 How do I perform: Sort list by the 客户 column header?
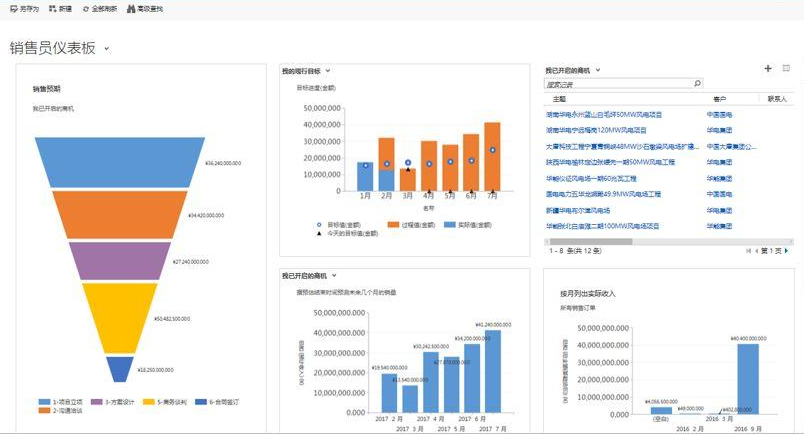tap(719, 99)
